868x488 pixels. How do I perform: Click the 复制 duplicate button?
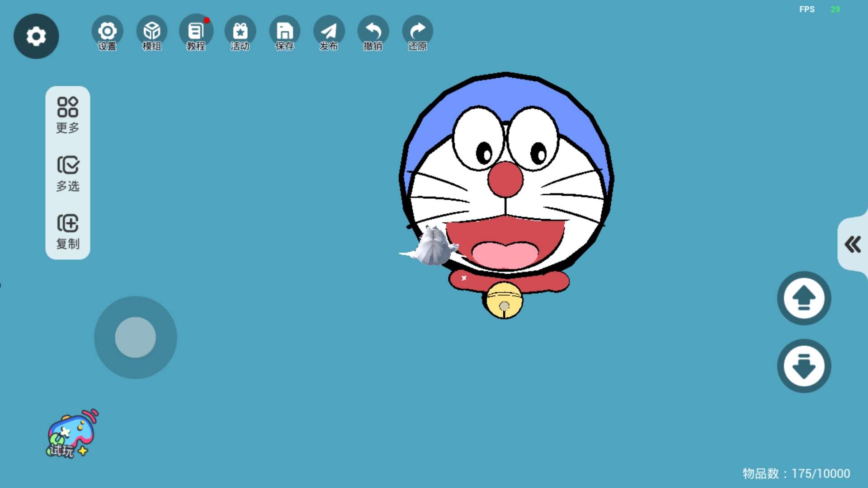68,231
